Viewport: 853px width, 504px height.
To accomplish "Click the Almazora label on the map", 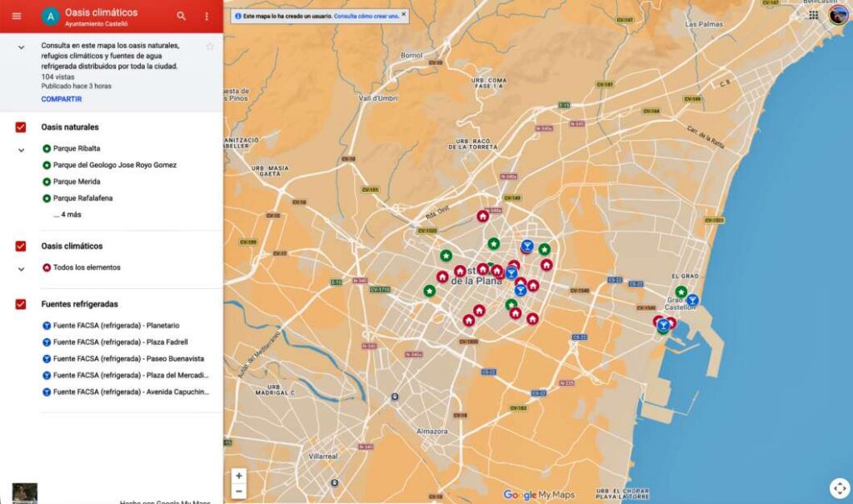I will (x=432, y=431).
